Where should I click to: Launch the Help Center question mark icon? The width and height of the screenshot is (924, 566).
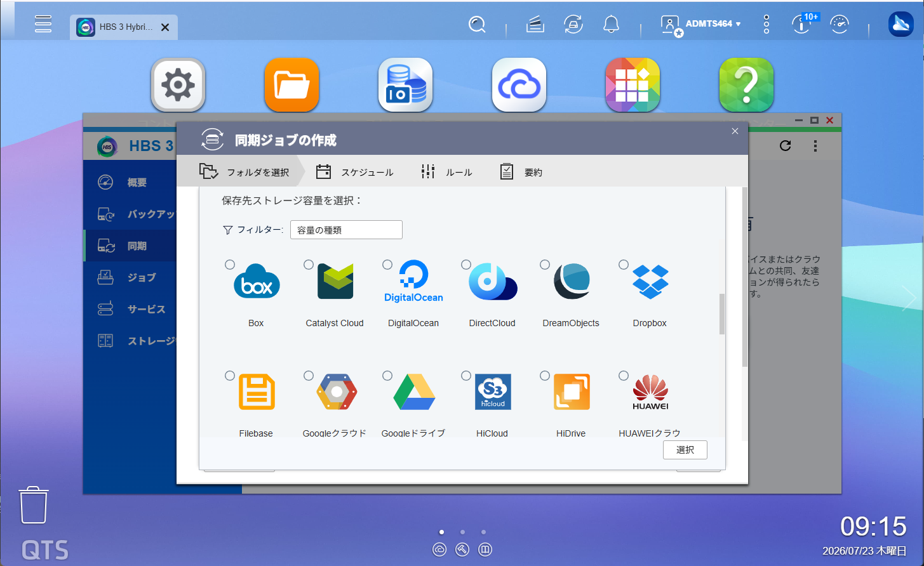746,85
